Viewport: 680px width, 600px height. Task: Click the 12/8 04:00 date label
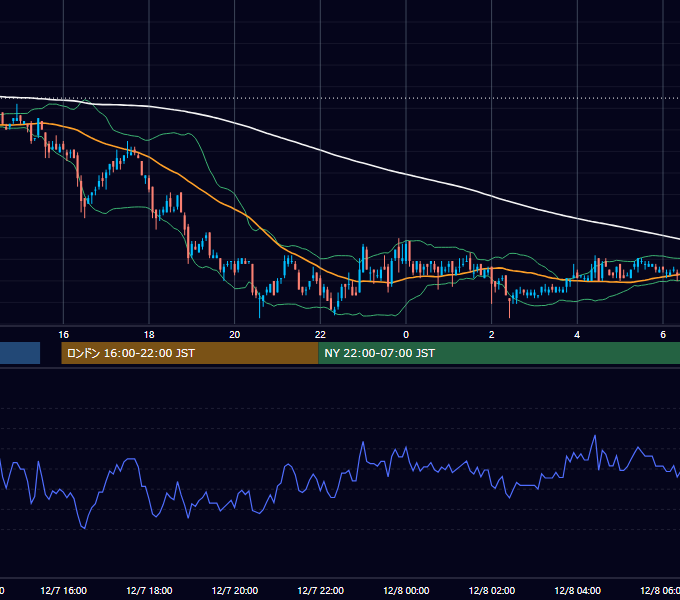(x=578, y=590)
